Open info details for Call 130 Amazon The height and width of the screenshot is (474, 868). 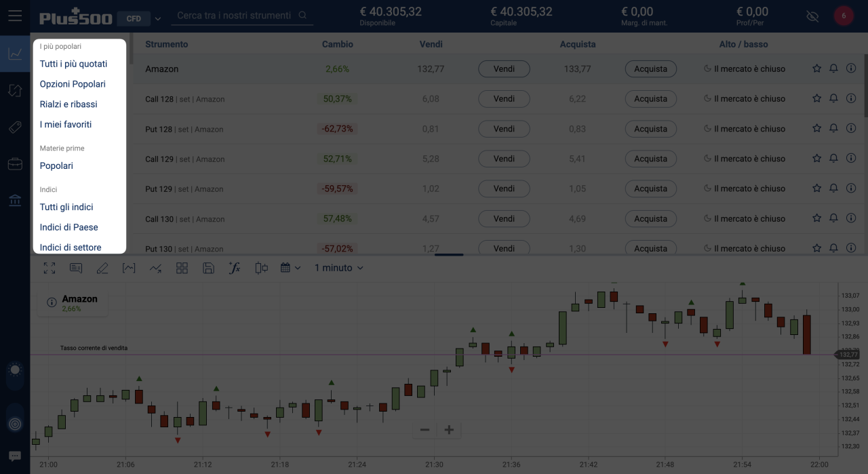point(851,218)
